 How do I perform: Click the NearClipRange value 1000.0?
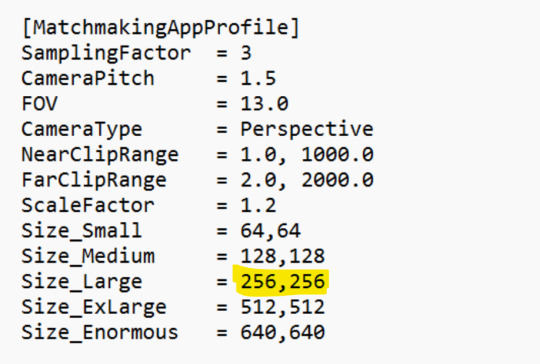pos(338,154)
